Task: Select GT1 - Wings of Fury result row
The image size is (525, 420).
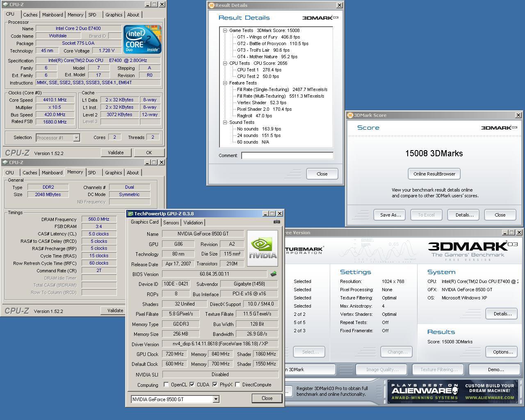Action: click(x=268, y=37)
